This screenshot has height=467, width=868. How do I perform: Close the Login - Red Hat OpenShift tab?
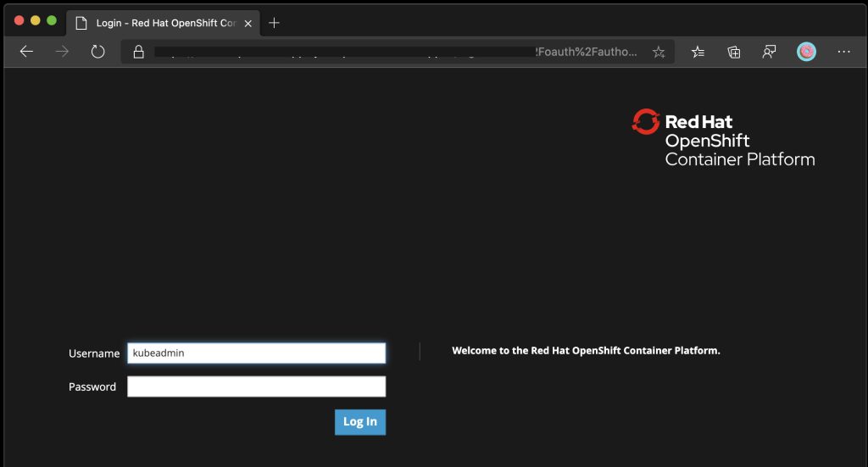tap(248, 23)
